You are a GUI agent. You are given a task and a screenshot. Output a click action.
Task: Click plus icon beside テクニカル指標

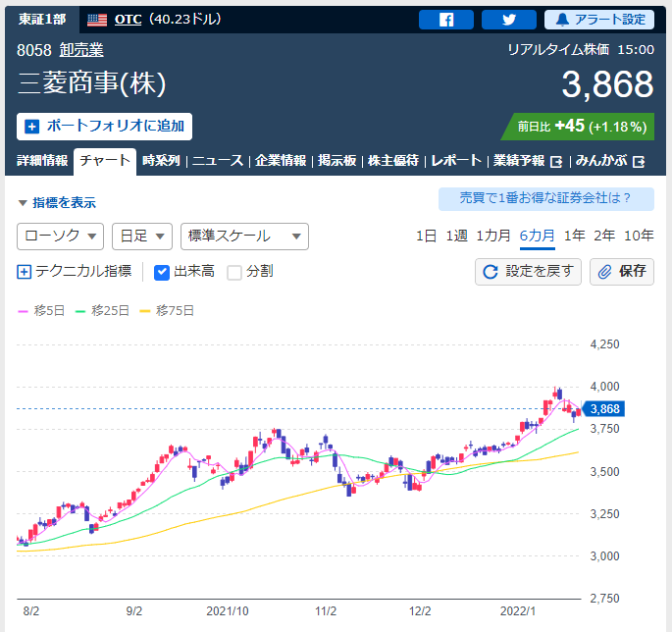(x=24, y=272)
